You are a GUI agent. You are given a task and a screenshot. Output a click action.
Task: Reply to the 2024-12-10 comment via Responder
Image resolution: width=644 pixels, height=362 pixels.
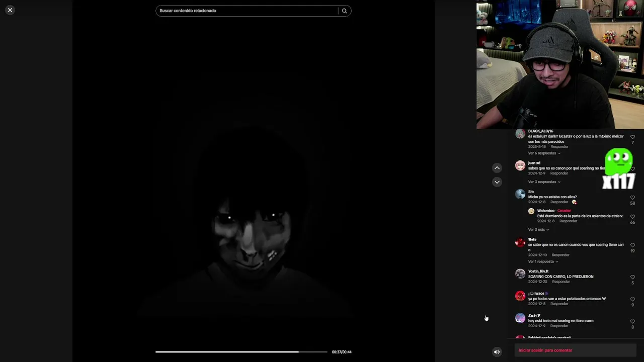tap(560, 255)
